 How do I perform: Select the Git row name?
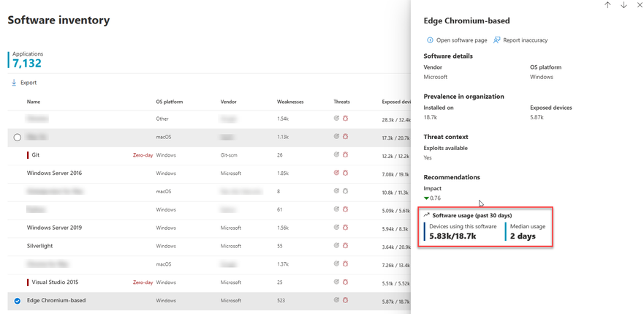[35, 155]
